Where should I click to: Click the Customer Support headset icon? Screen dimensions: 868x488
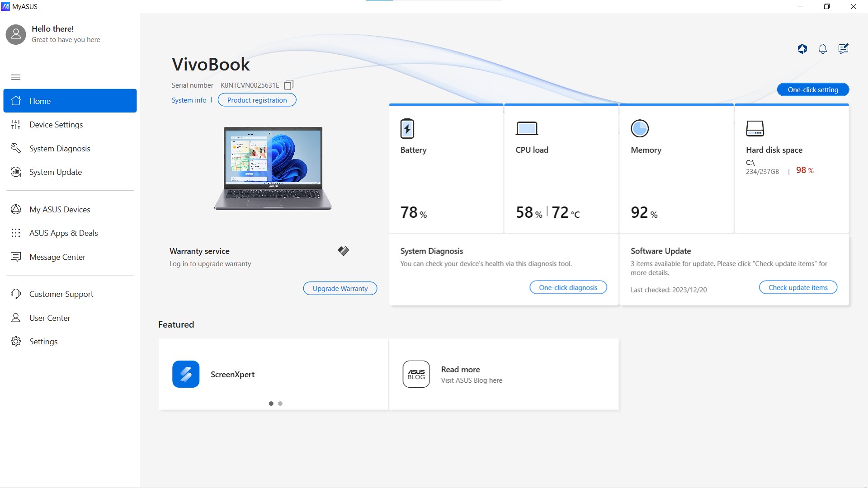pos(15,294)
